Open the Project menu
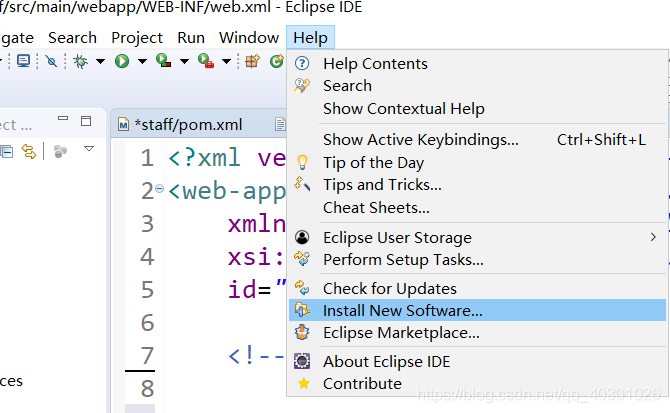This screenshot has width=670, height=413. click(x=137, y=38)
